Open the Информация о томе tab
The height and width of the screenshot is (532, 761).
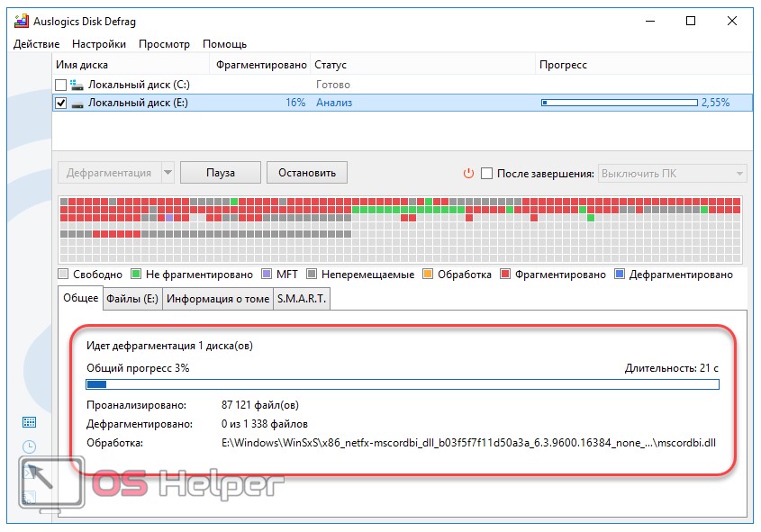coord(218,299)
